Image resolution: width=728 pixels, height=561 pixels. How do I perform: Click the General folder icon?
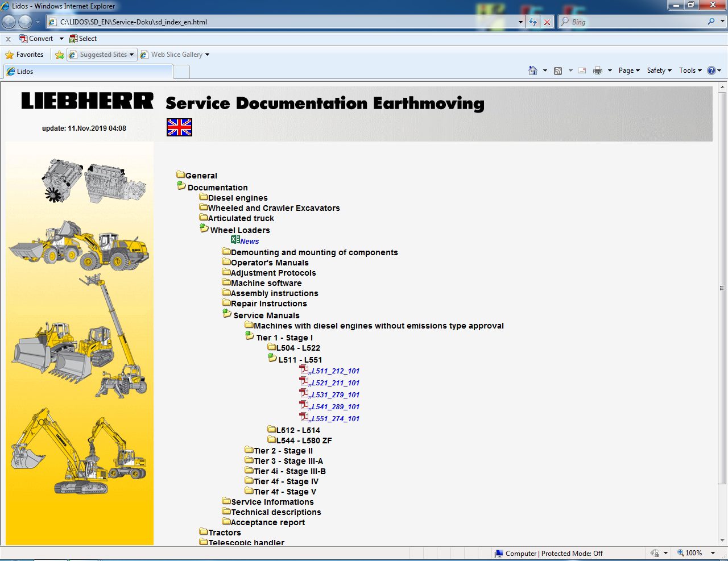tap(181, 174)
